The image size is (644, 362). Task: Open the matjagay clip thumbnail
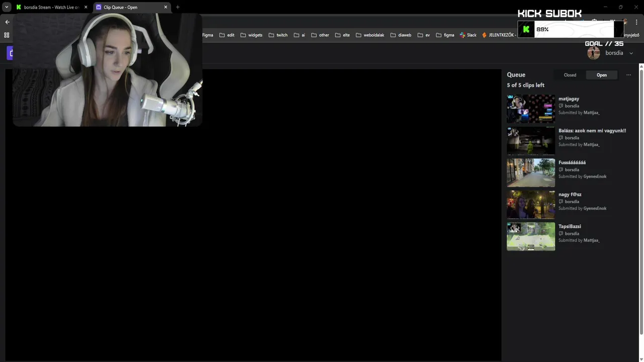531,109
